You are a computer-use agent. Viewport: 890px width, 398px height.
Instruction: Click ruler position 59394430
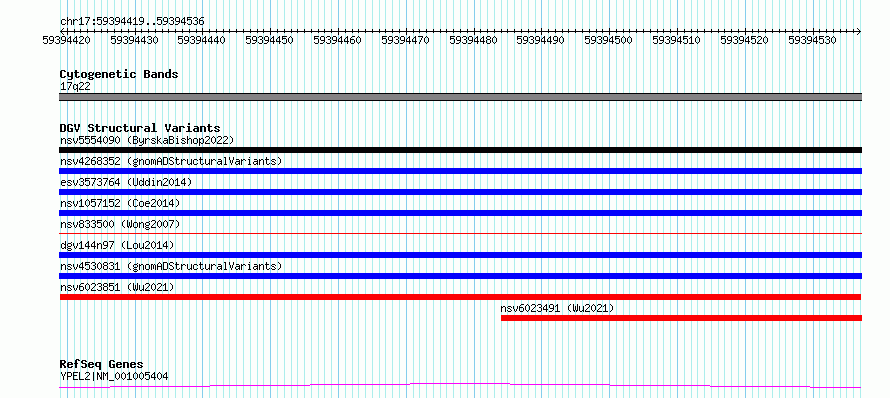point(135,40)
